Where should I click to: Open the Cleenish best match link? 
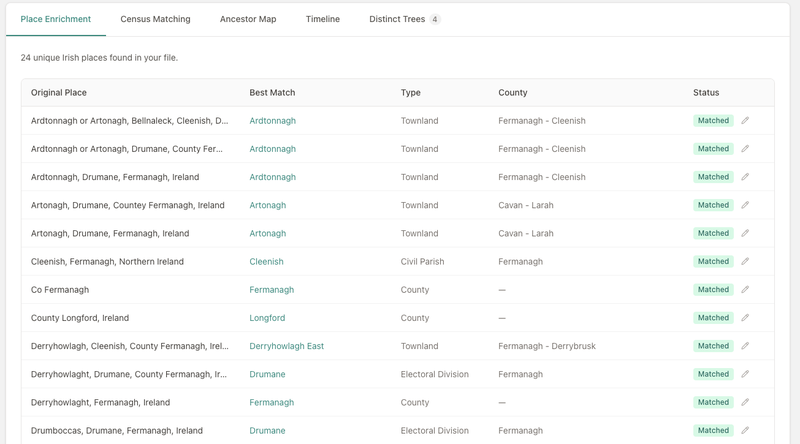coord(266,261)
